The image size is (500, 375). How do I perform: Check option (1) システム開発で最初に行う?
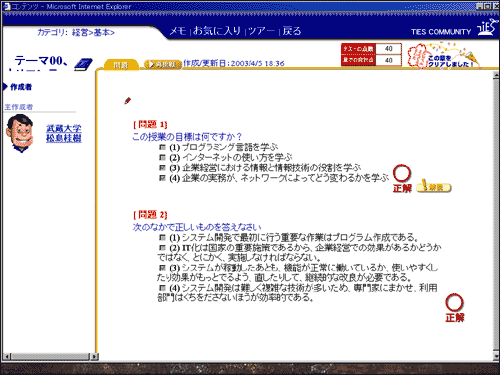tap(162, 238)
